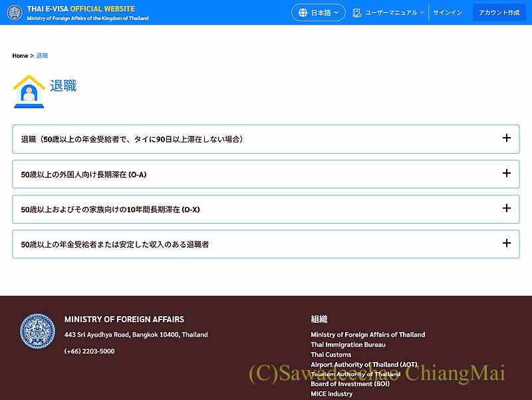Expand the O-X 10年間長期滞在 plus icon

tap(506, 208)
